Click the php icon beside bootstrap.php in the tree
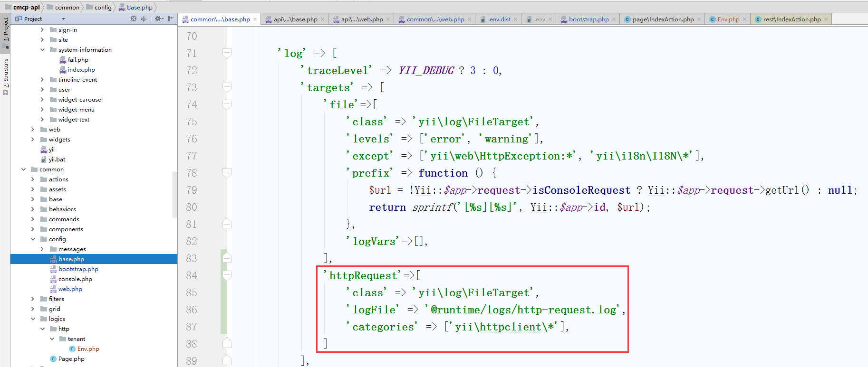This screenshot has height=367, width=868. coord(53,269)
